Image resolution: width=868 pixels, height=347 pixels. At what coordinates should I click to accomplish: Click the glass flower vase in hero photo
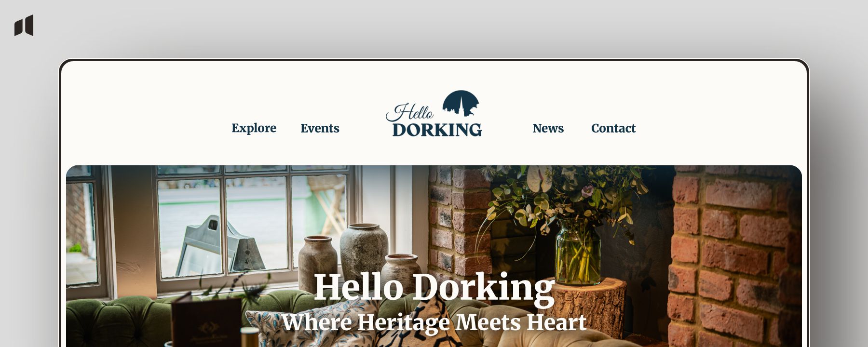pos(578,251)
